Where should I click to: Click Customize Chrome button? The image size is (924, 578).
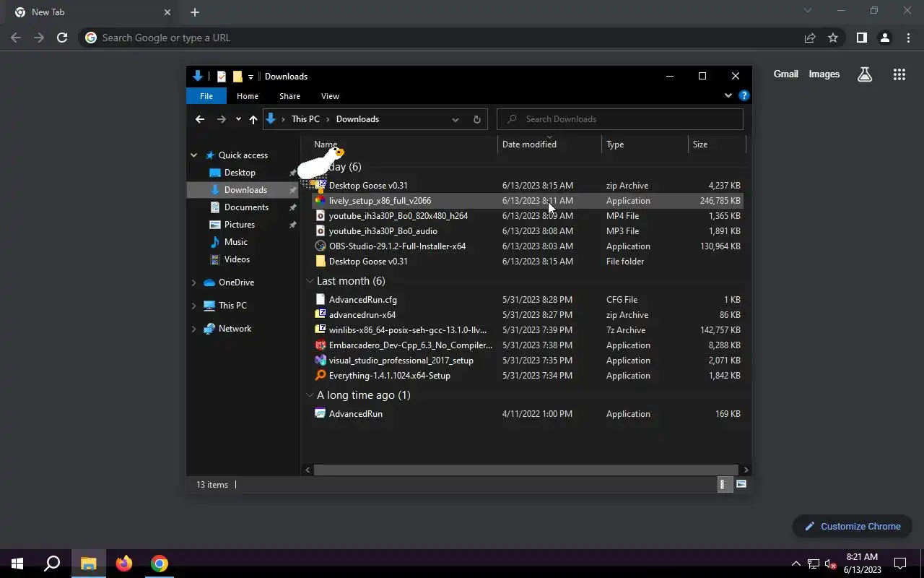pos(853,526)
